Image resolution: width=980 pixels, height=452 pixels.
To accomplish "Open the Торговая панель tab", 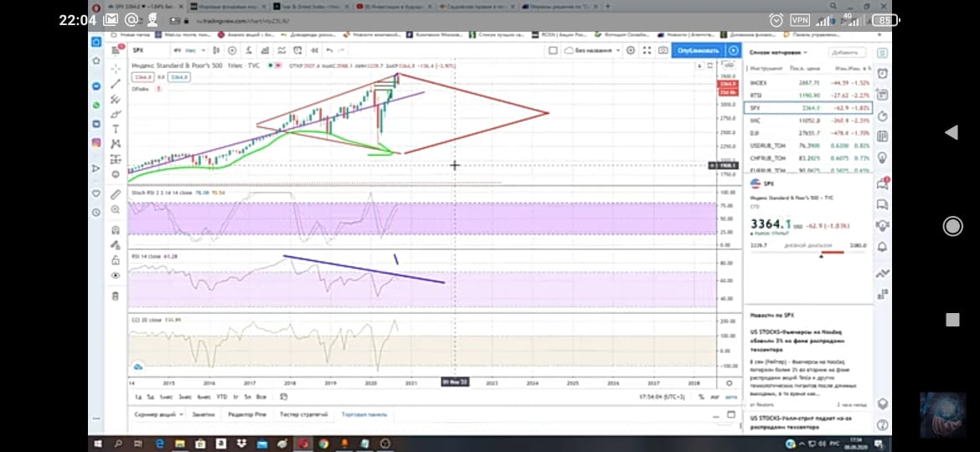I will pyautogui.click(x=364, y=414).
